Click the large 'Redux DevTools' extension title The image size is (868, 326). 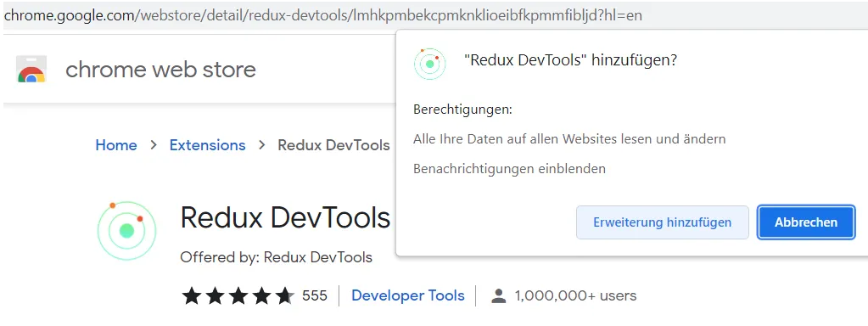[x=285, y=217]
